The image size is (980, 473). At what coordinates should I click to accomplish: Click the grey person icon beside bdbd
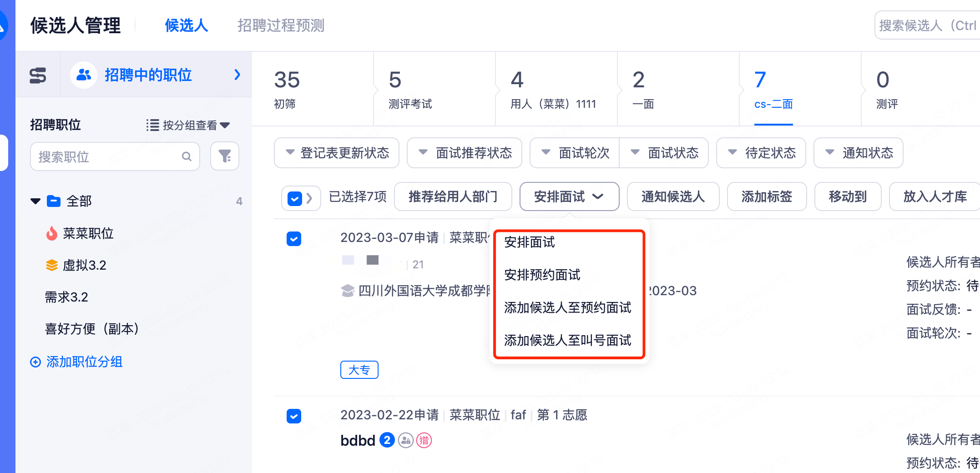point(405,440)
